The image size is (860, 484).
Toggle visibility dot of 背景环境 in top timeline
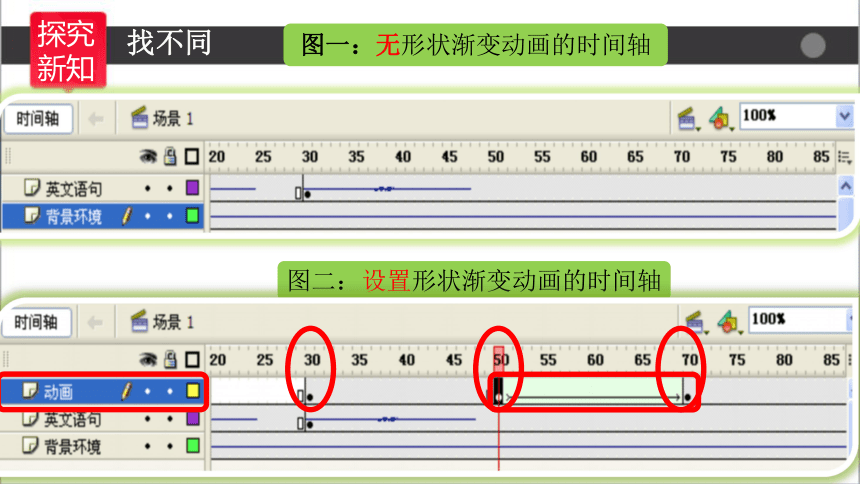pos(148,216)
